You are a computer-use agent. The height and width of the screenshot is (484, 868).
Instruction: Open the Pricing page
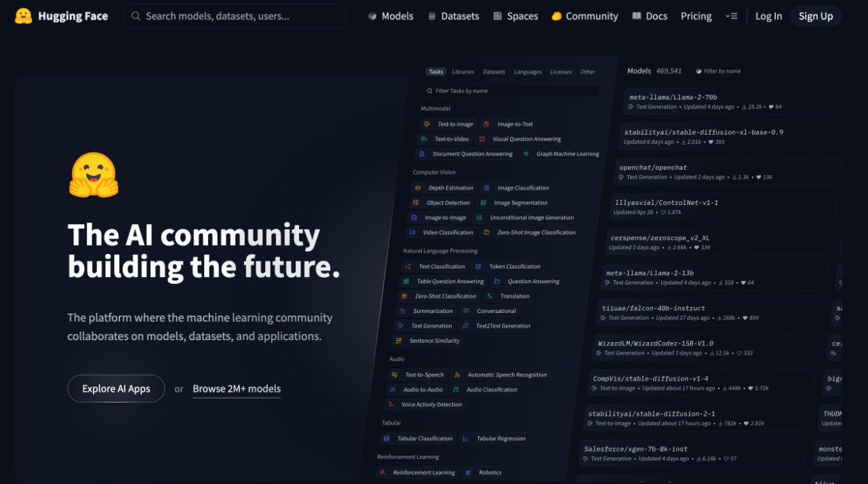(696, 16)
